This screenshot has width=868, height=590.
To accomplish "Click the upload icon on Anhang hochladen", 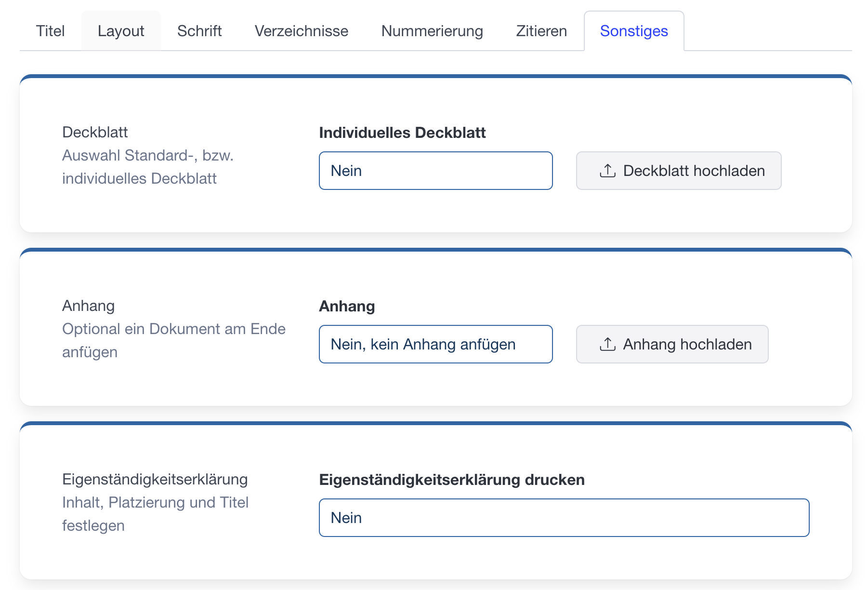I will (x=607, y=344).
